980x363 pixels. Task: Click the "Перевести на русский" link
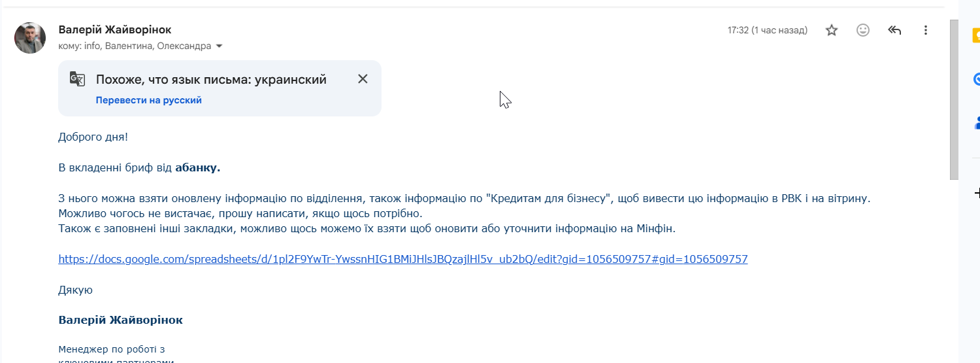(149, 100)
